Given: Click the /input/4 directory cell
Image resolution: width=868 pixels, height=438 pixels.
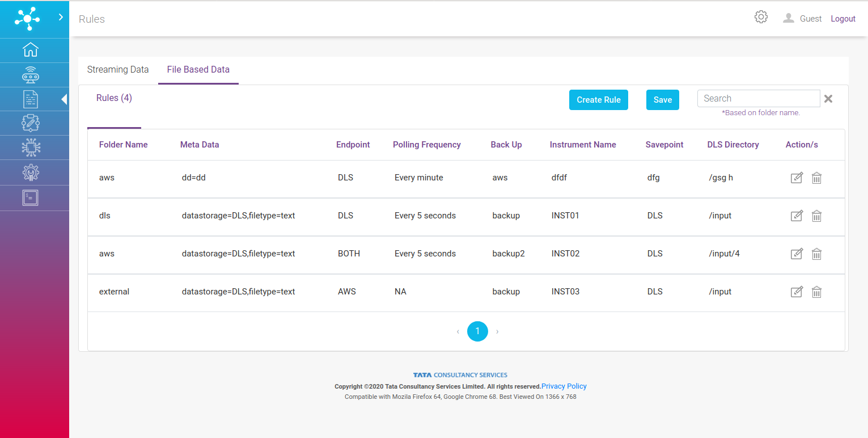Looking at the screenshot, I should [x=725, y=254].
